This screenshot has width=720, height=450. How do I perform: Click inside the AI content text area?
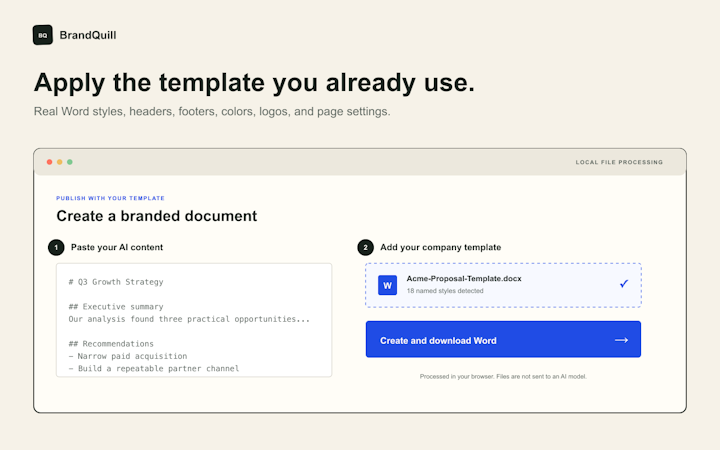(194, 320)
